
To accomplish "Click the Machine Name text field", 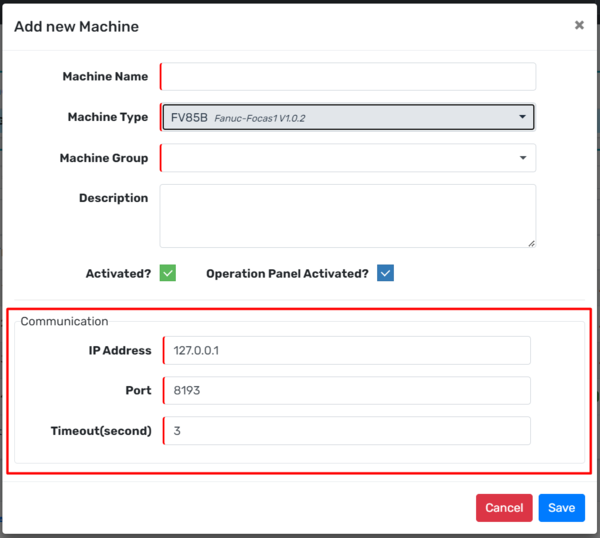I will point(348,77).
